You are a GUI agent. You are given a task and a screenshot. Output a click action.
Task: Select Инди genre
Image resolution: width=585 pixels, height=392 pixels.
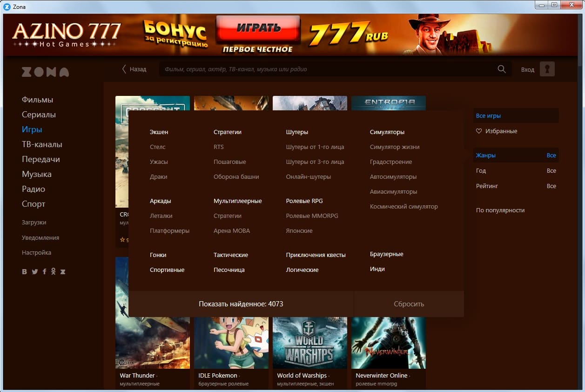377,269
